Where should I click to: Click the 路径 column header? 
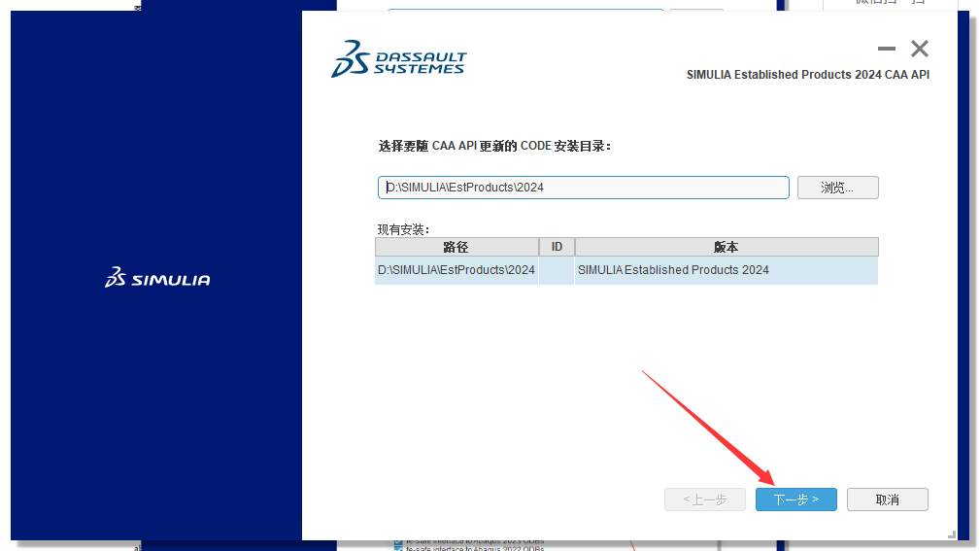456,247
